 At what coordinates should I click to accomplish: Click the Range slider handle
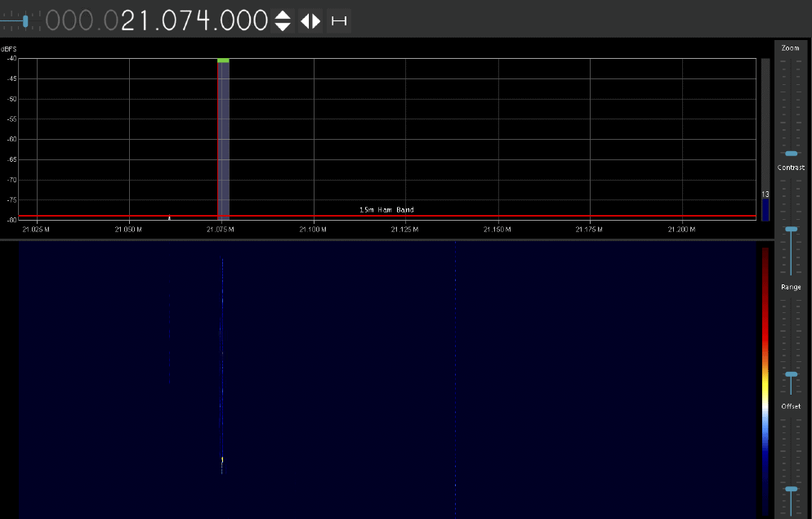792,374
